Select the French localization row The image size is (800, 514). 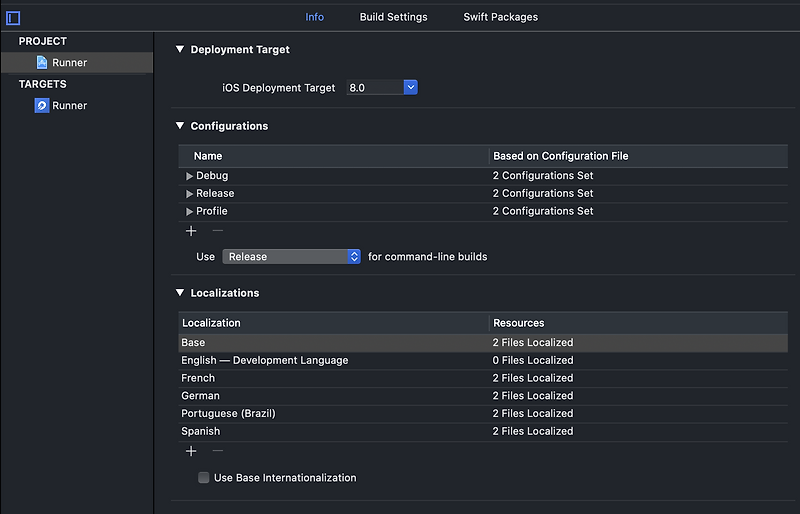coord(483,378)
